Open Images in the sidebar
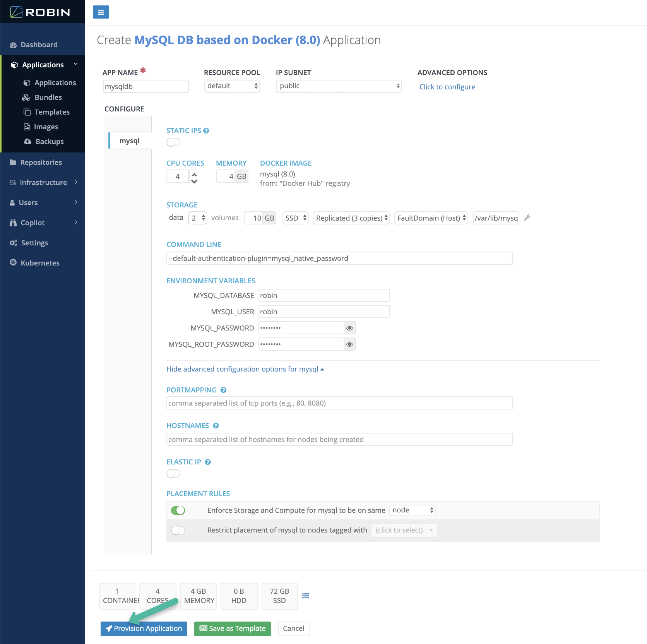Image resolution: width=647 pixels, height=644 pixels. point(46,127)
